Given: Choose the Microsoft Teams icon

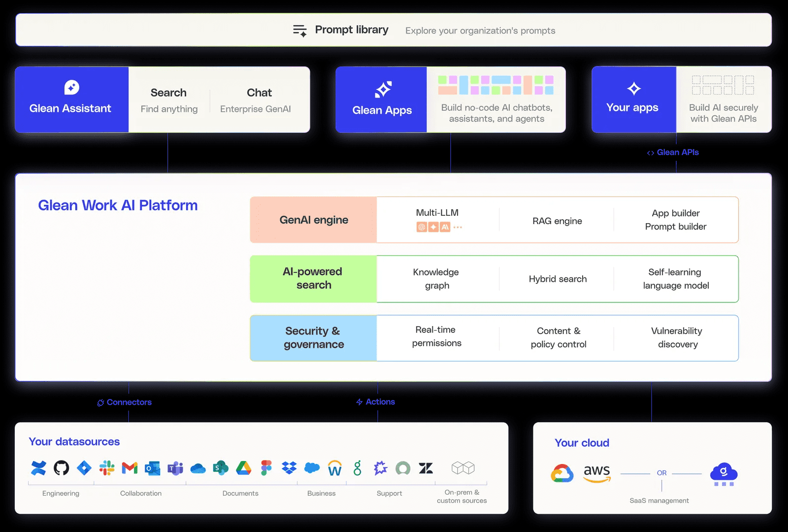Looking at the screenshot, I should click(x=175, y=468).
